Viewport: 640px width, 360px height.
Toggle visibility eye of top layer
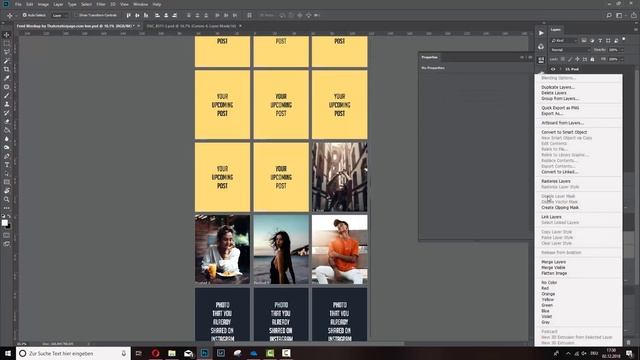click(553, 69)
